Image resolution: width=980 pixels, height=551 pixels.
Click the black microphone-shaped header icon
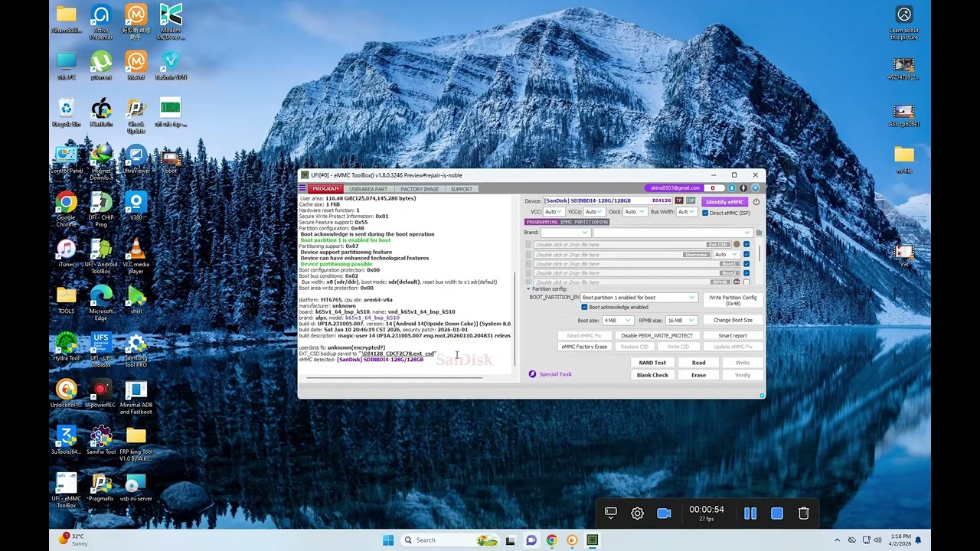click(743, 188)
